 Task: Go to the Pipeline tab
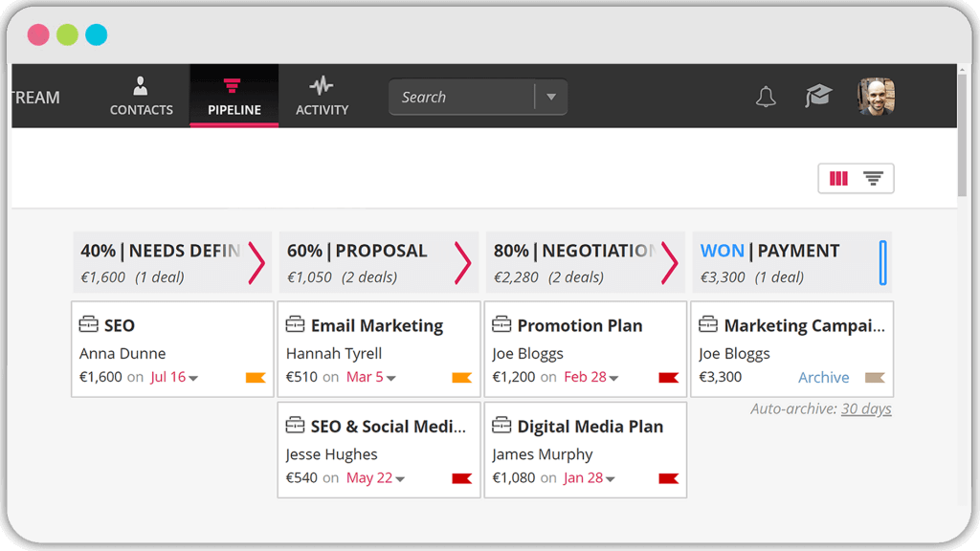(x=234, y=96)
